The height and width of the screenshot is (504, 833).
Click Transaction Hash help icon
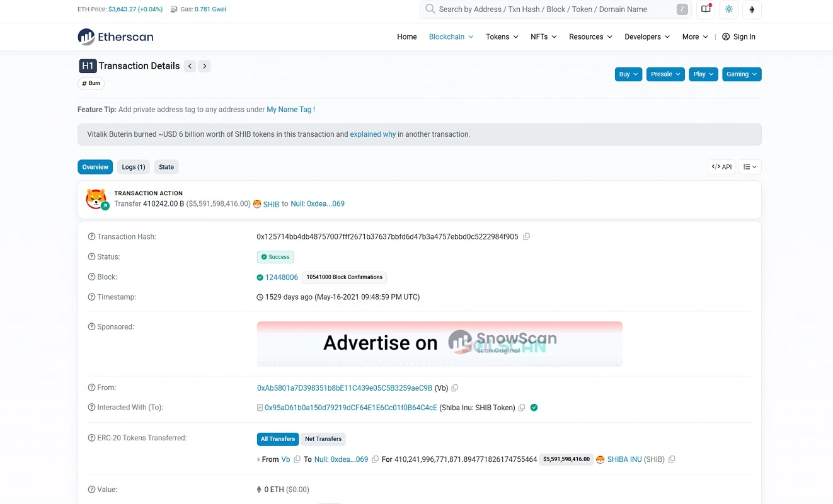[x=91, y=237]
